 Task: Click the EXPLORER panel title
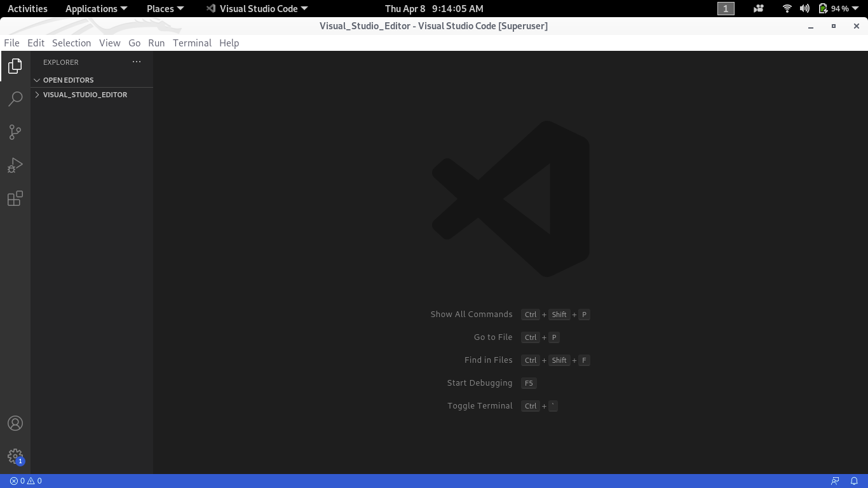[61, 62]
